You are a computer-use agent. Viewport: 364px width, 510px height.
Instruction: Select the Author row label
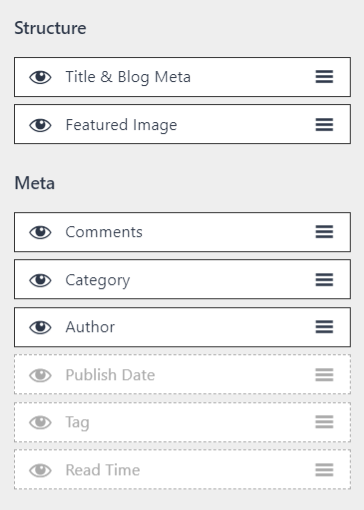(90, 327)
